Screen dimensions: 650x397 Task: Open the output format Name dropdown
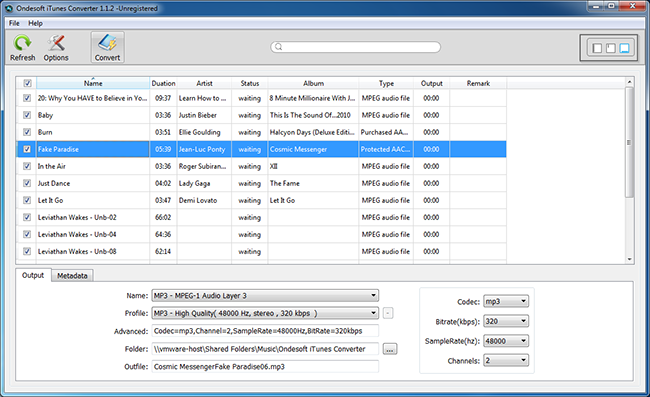[x=265, y=295]
